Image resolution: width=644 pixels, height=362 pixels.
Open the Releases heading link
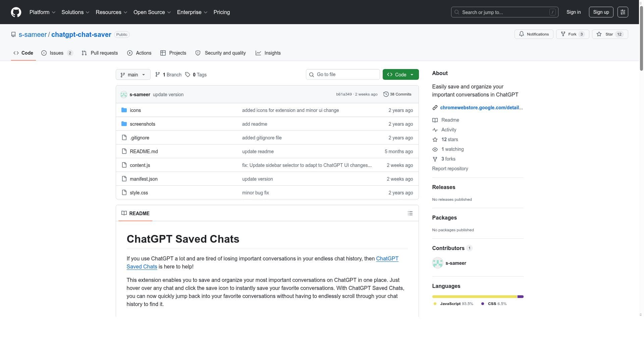point(444,187)
